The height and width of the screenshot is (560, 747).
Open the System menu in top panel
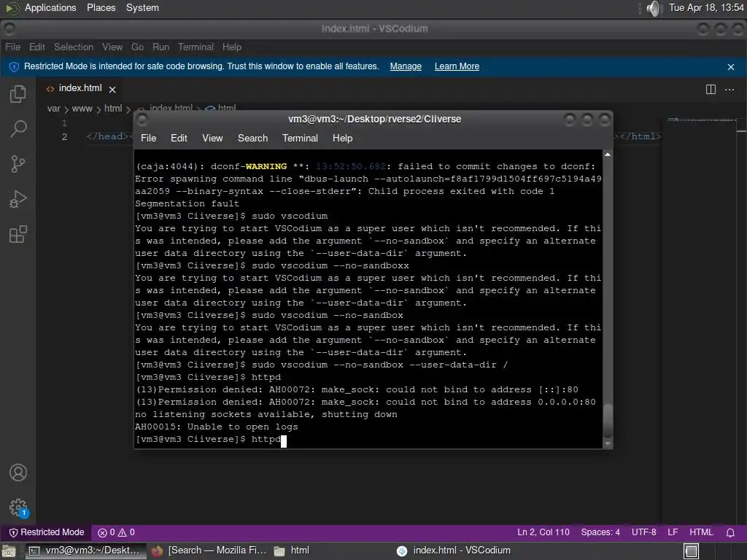coord(142,7)
